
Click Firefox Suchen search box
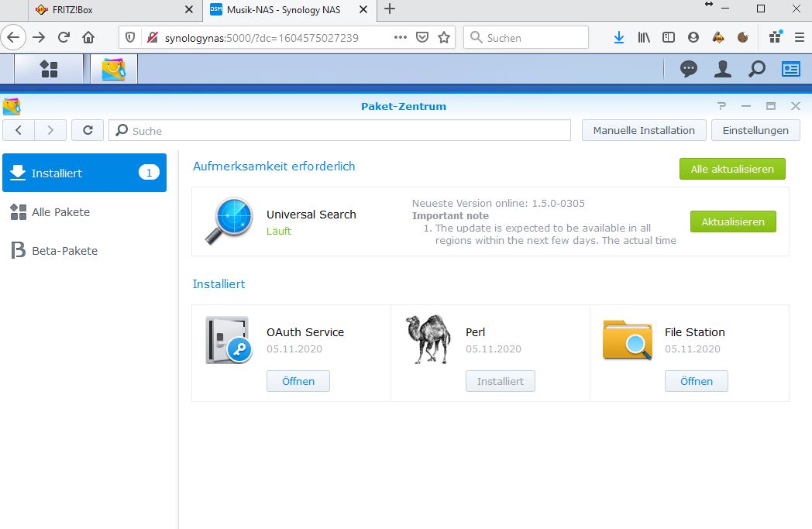click(526, 37)
